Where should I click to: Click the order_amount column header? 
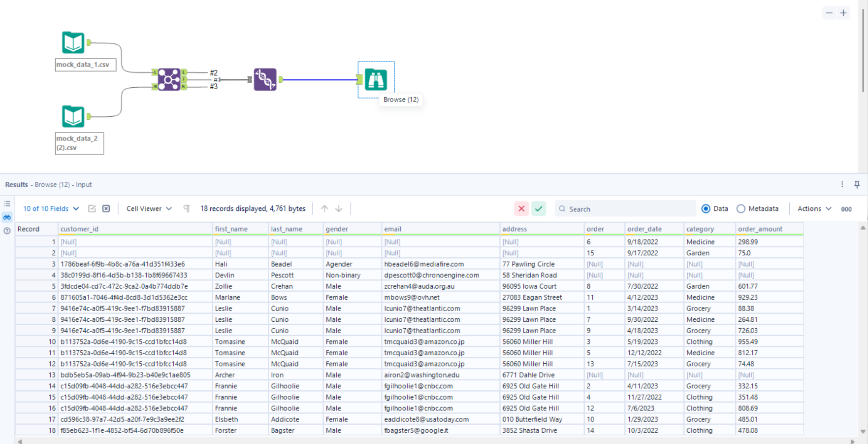[760, 229]
